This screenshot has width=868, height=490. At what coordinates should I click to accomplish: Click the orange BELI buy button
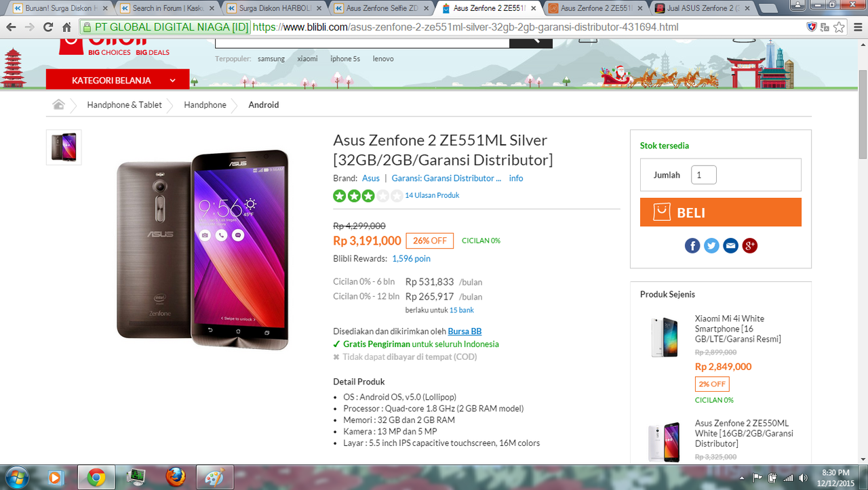click(721, 212)
